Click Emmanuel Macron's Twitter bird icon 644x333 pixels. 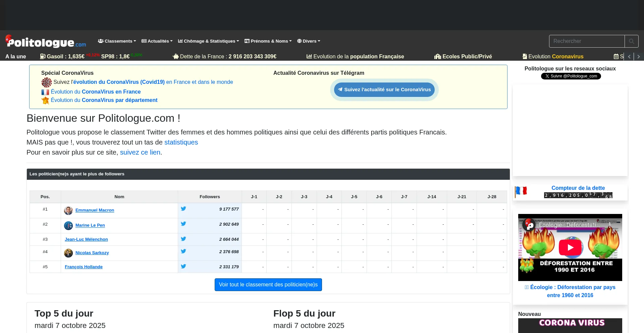pos(183,209)
